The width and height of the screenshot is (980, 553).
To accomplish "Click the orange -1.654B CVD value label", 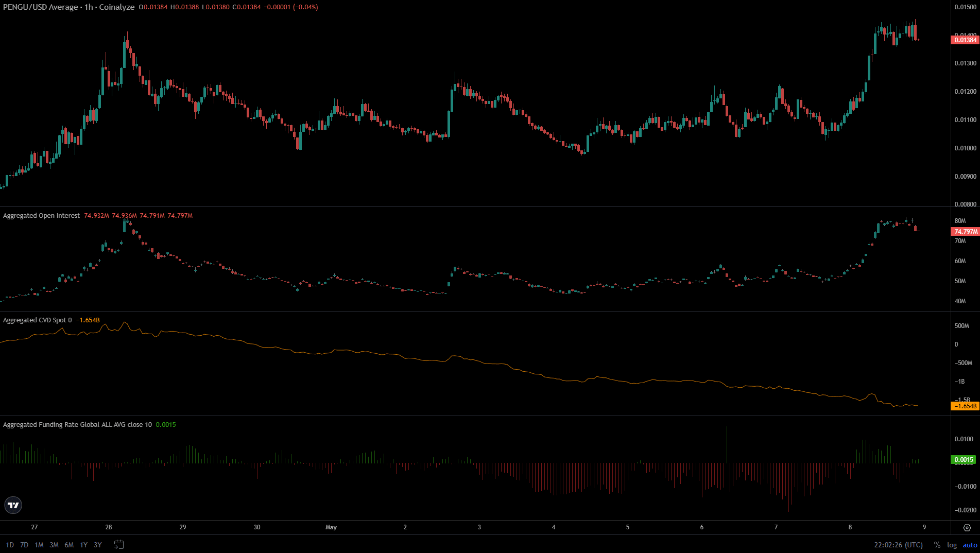I will pos(965,406).
